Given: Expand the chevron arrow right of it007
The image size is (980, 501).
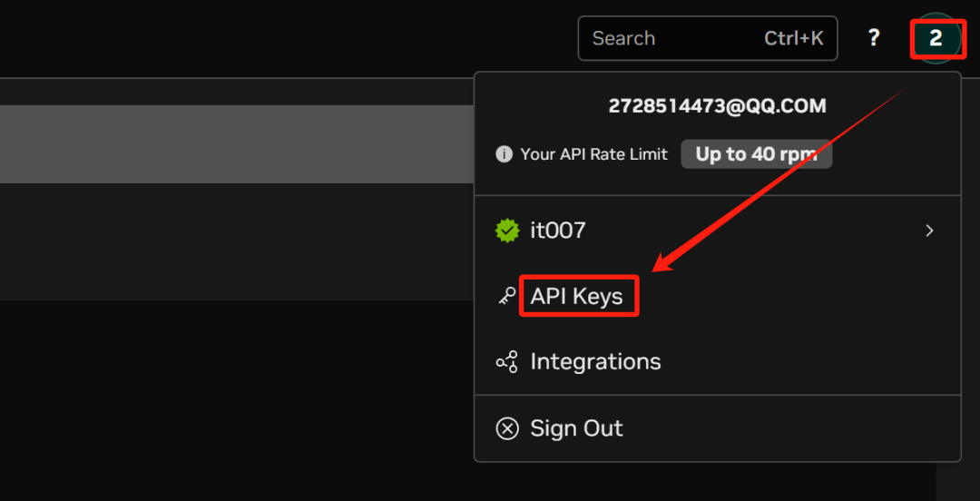Looking at the screenshot, I should [x=929, y=231].
